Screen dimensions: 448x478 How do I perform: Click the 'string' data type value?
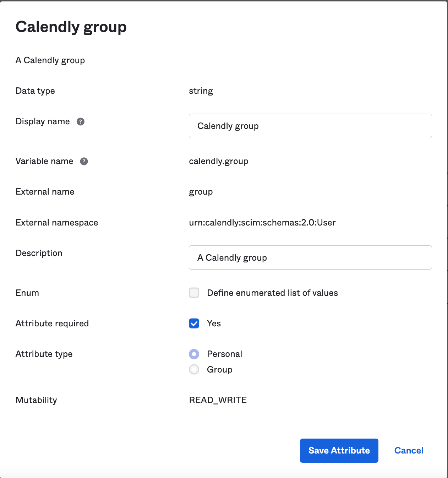(201, 91)
